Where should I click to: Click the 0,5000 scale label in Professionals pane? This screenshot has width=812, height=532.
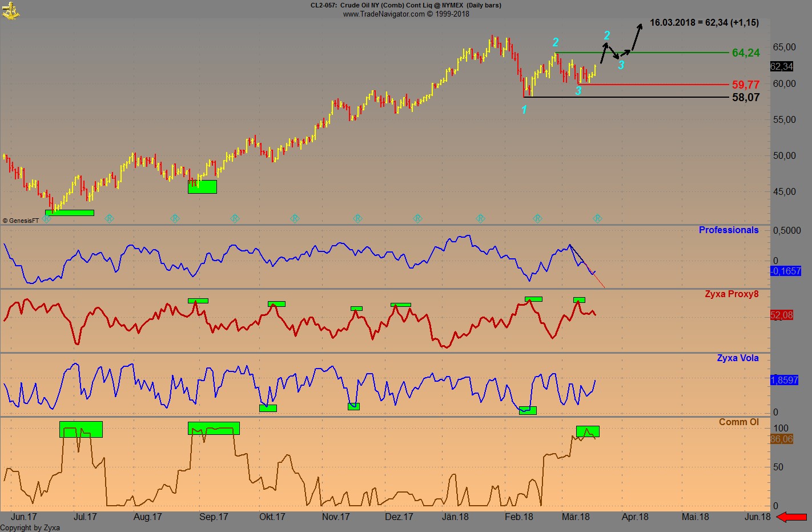787,230
